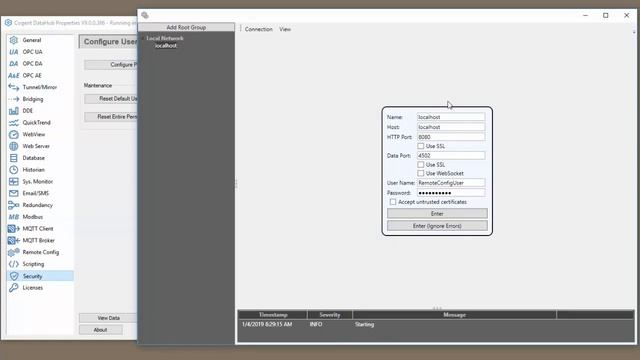Open Tunnel/Mirror arrows icon

pos(13,87)
